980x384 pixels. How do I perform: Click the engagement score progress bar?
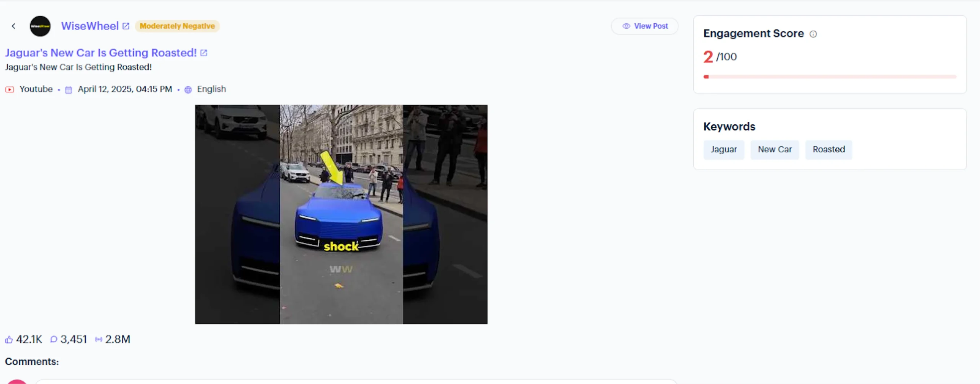[830, 77]
